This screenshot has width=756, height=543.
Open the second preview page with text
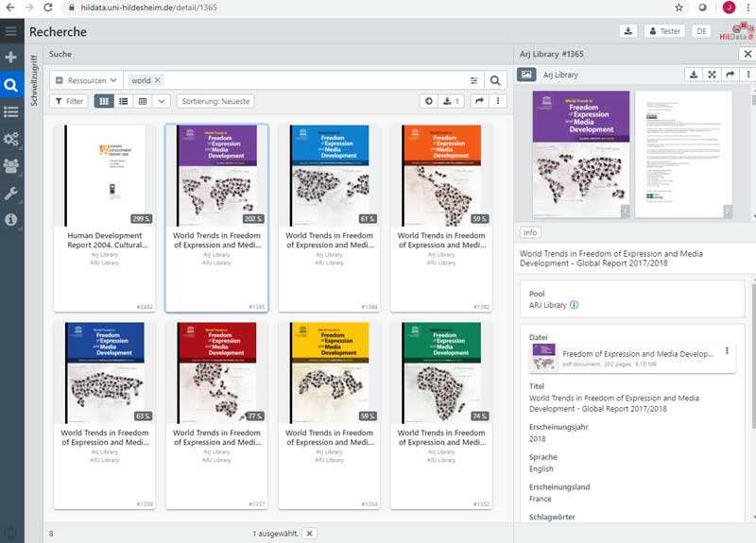tap(683, 154)
